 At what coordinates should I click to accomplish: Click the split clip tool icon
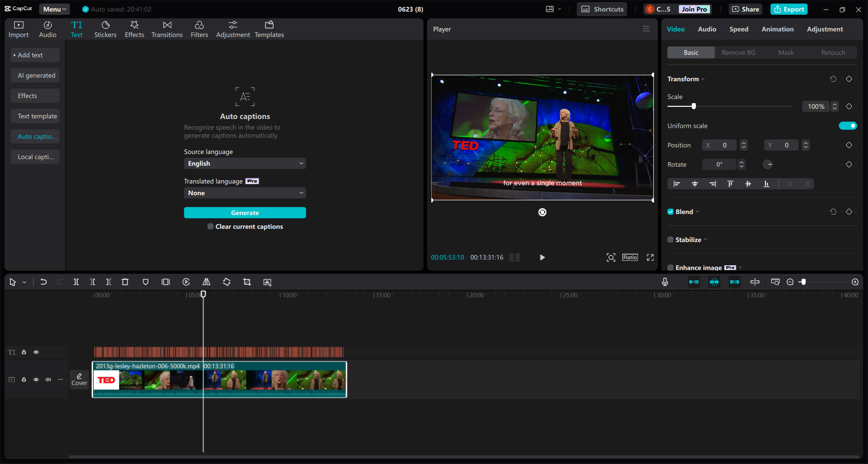coord(76,282)
